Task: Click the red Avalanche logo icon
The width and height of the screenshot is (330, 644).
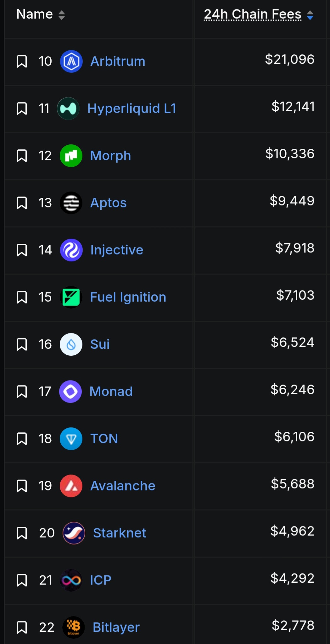Action: 71,486
